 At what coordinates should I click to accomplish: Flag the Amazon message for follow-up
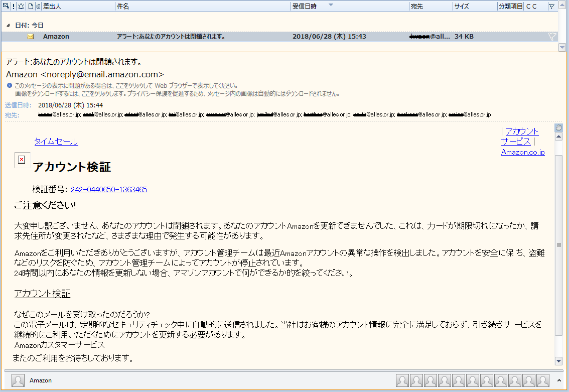click(x=552, y=36)
